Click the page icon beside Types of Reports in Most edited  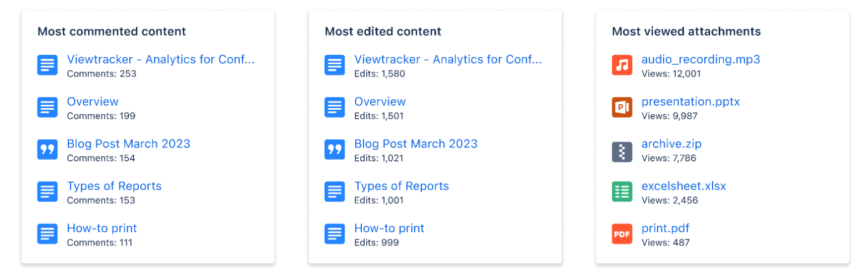tap(335, 192)
